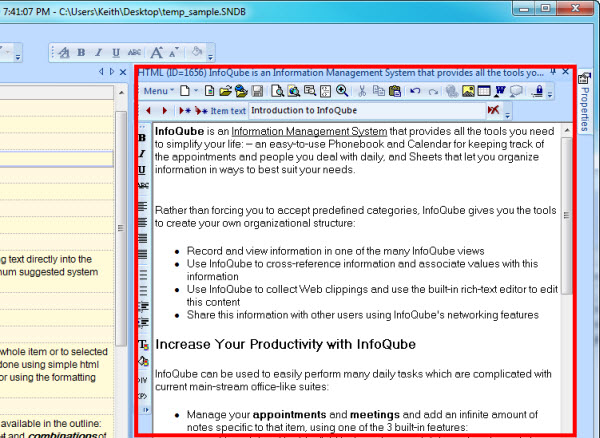
Task: Decrease indent in the vertical toolbar
Action: 143,306
